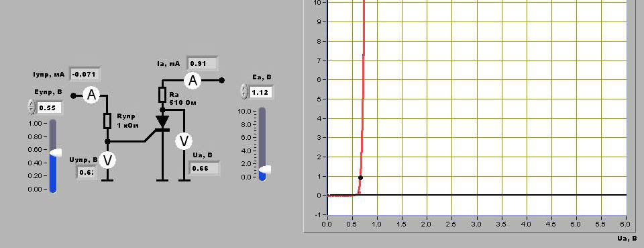
Task: Select the Ia indicator reading 0.91
Action: coord(202,64)
